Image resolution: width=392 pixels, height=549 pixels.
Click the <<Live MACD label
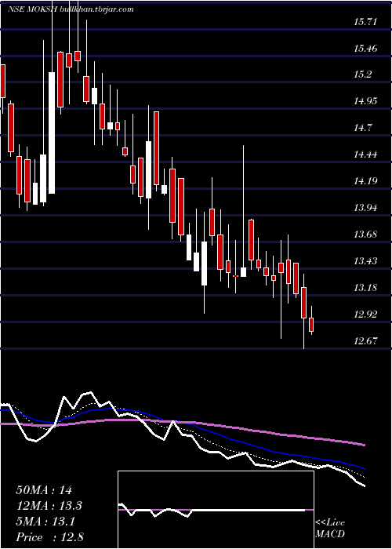(330, 528)
